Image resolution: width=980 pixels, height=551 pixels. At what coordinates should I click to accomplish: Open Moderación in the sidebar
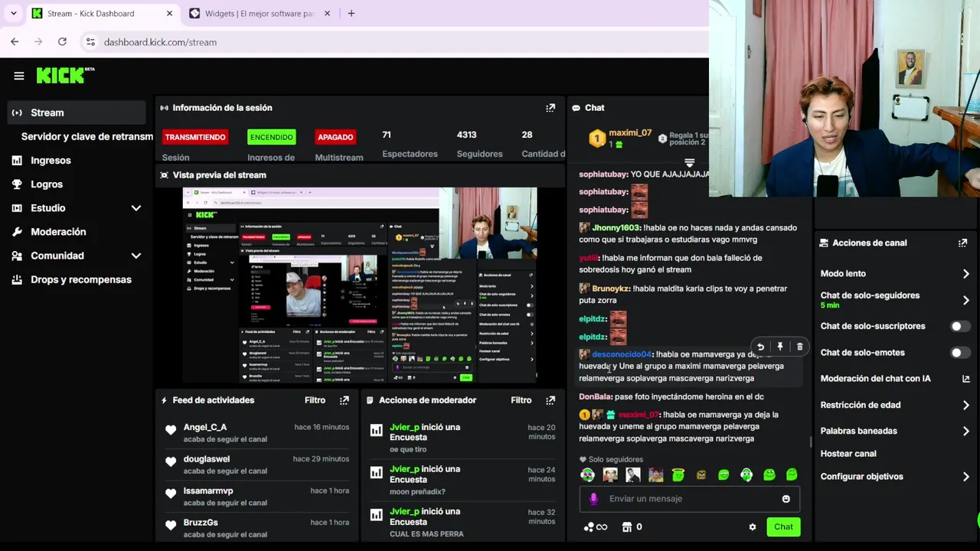[x=58, y=232]
